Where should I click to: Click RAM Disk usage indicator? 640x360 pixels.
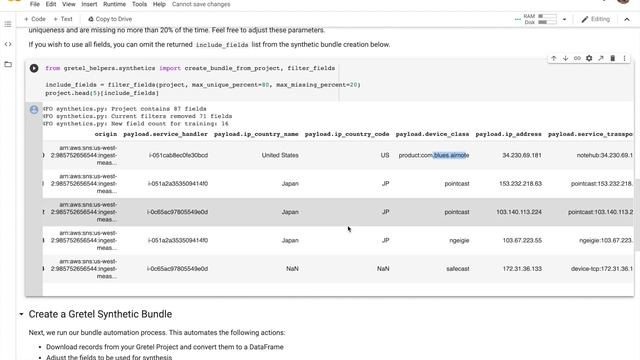pyautogui.click(x=540, y=19)
